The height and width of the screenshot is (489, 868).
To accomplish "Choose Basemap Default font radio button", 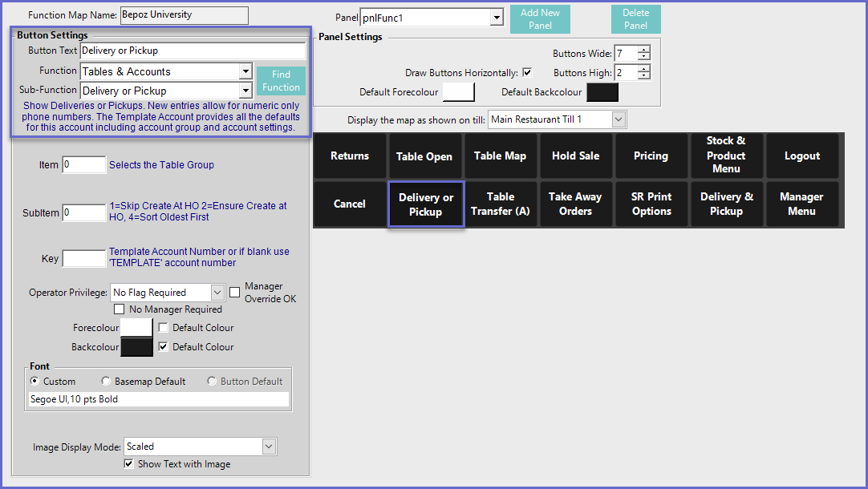I will (x=106, y=381).
